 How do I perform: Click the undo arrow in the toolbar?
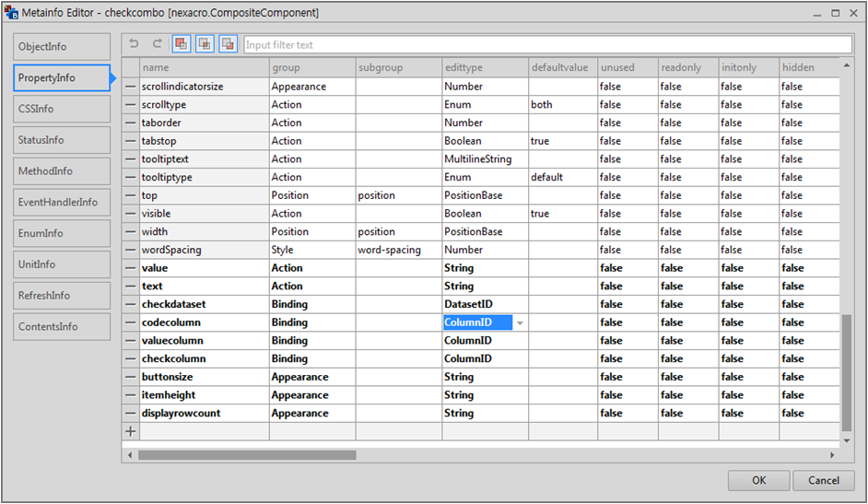click(135, 44)
